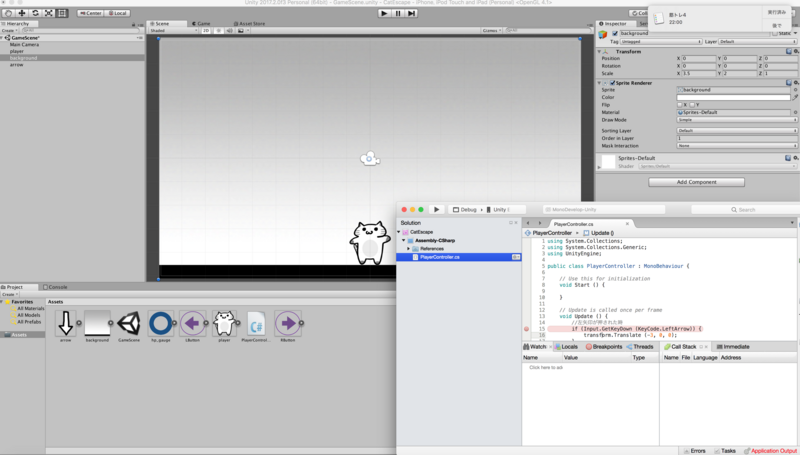The image size is (800, 455).
Task: Select the RButton asset icon
Action: [288, 323]
